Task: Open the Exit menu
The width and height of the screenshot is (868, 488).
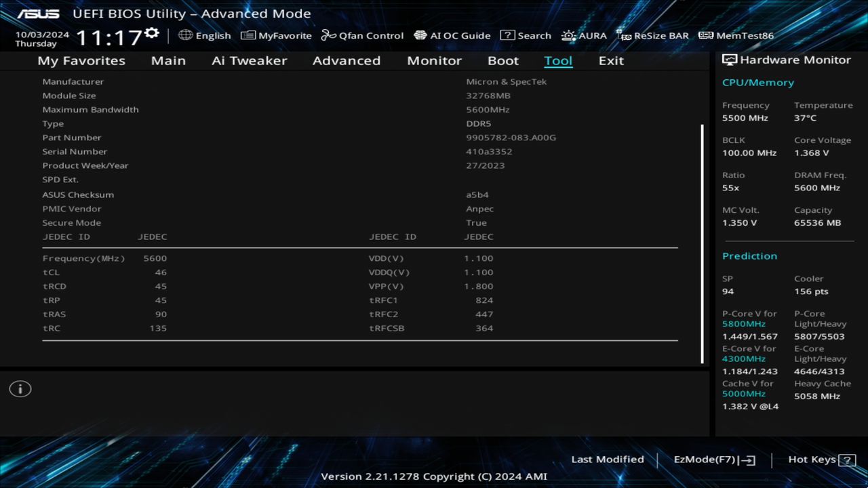Action: 610,60
